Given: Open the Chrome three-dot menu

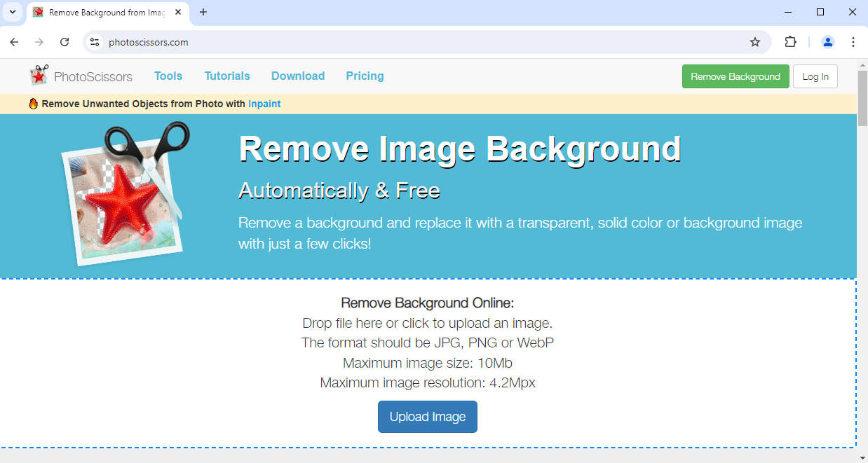Looking at the screenshot, I should pyautogui.click(x=853, y=42).
